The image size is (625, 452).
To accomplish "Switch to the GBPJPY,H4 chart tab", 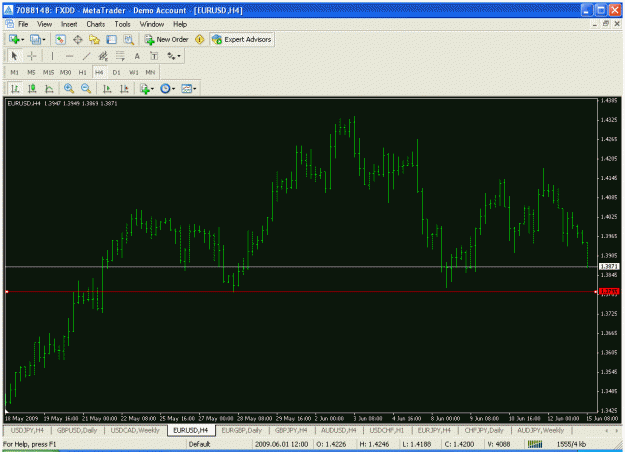I will click(x=291, y=430).
